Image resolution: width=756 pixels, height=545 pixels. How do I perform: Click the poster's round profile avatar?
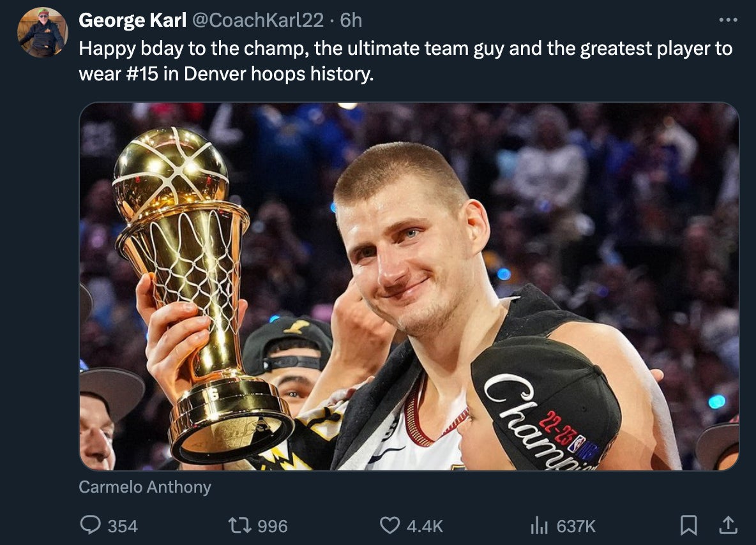(x=42, y=33)
